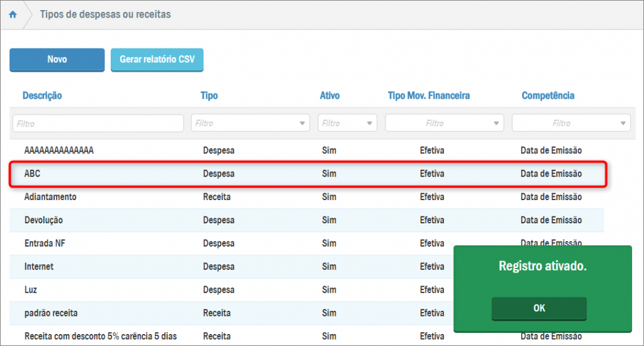Expand the Competência filter dropdown
644x346 pixels.
click(571, 123)
